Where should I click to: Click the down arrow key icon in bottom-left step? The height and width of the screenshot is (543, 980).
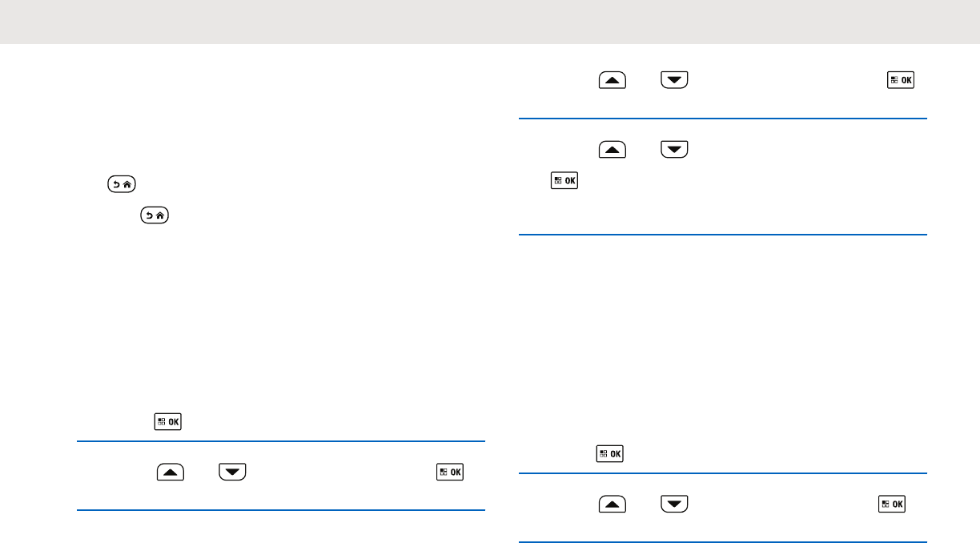tap(231, 473)
